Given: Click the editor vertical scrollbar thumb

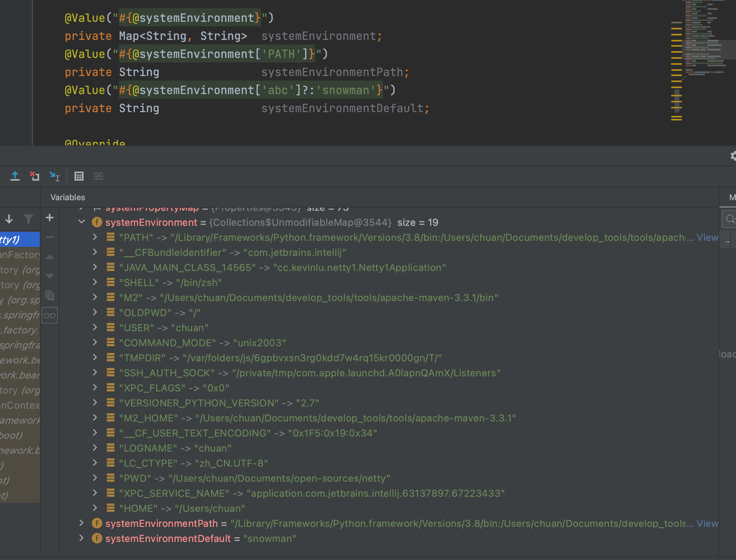Looking at the screenshot, I should [677, 101].
